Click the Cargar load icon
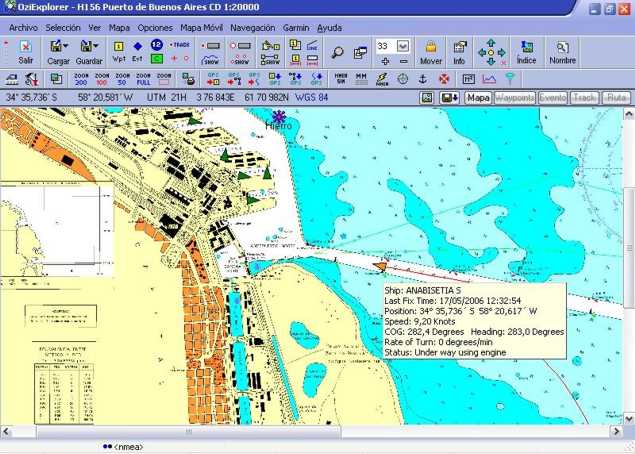 [55, 46]
